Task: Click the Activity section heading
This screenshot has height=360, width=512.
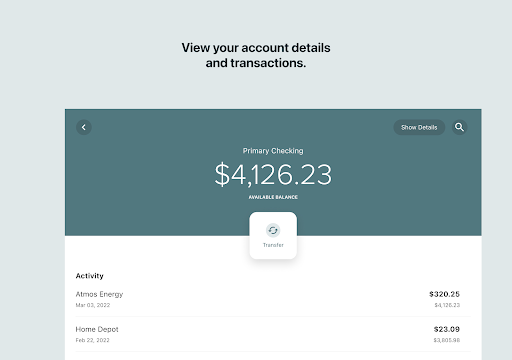Action: point(90,276)
